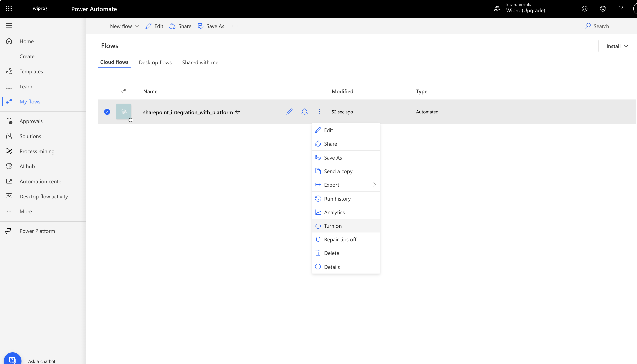Screen dimensions: 637x364
Task: Click the premium diamond icon beside flow name
Action: 238,112
